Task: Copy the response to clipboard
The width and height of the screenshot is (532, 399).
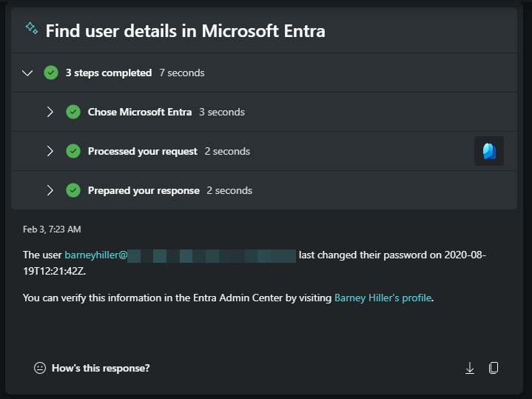Action: point(494,368)
